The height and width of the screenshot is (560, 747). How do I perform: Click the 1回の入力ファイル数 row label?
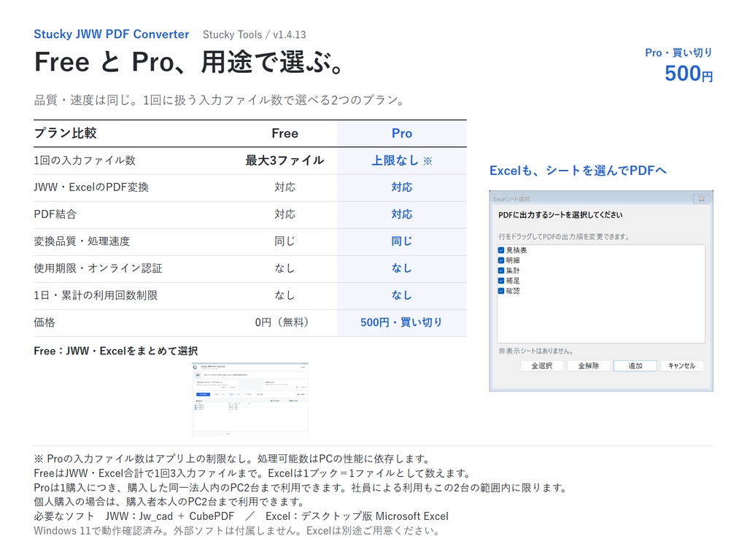pos(85,160)
